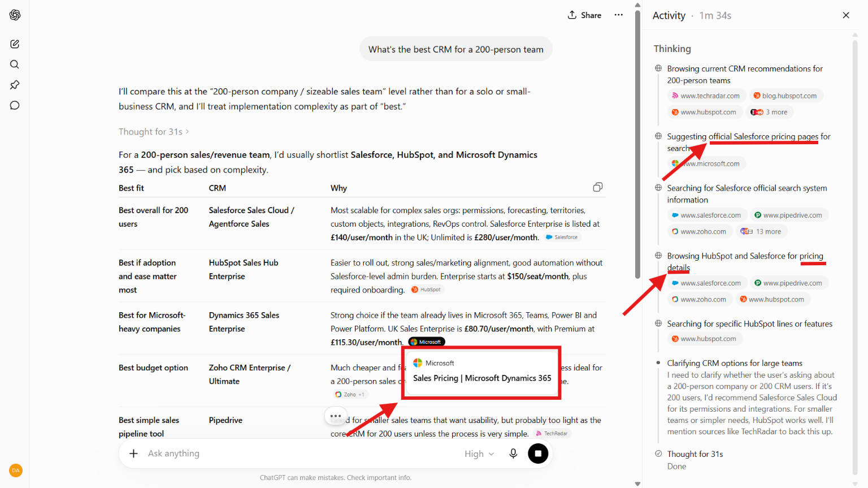Expand the 'Thought for 31s' disclosure
The image size is (868, 488).
154,132
